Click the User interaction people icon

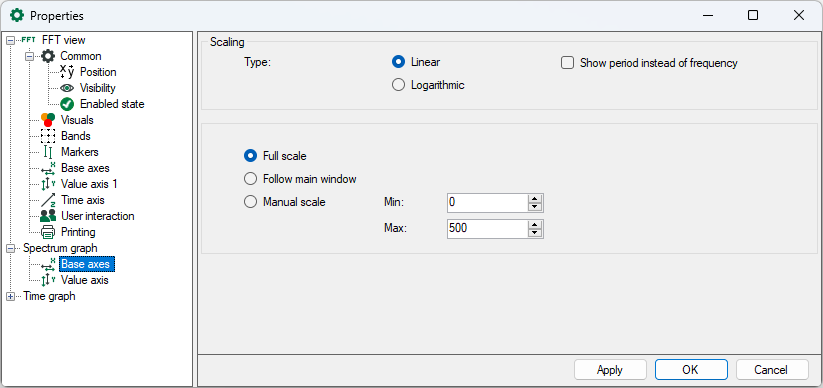click(x=48, y=216)
